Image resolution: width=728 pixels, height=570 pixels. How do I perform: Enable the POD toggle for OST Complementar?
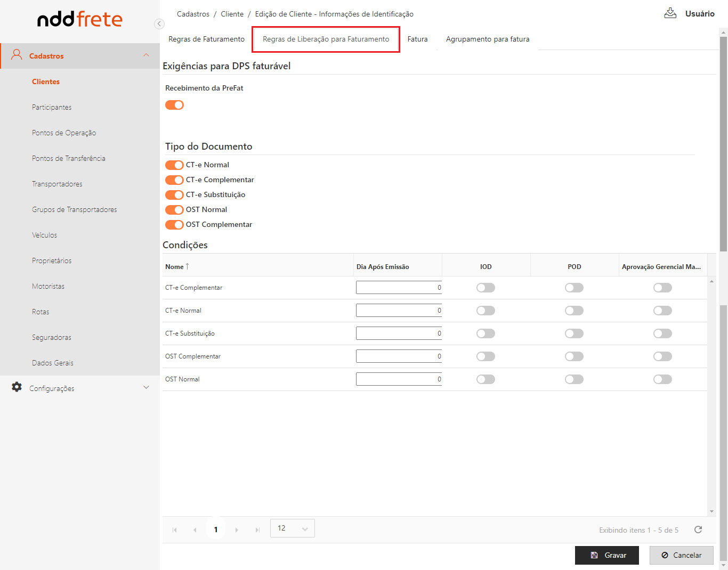click(574, 356)
